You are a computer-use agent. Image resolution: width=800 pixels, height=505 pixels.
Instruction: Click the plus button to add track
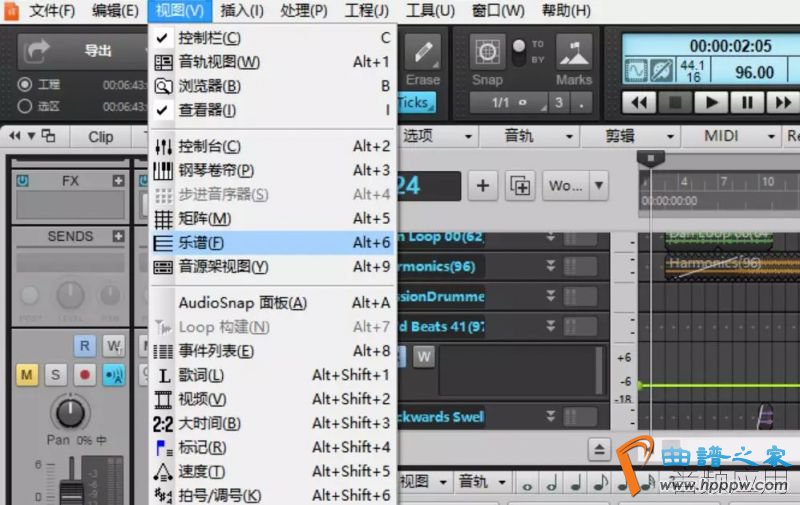coord(483,185)
